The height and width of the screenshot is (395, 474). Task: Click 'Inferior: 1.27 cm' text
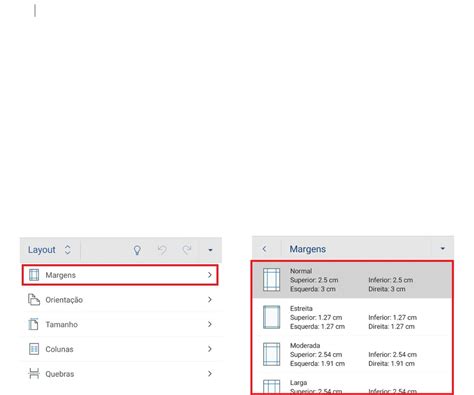click(393, 317)
